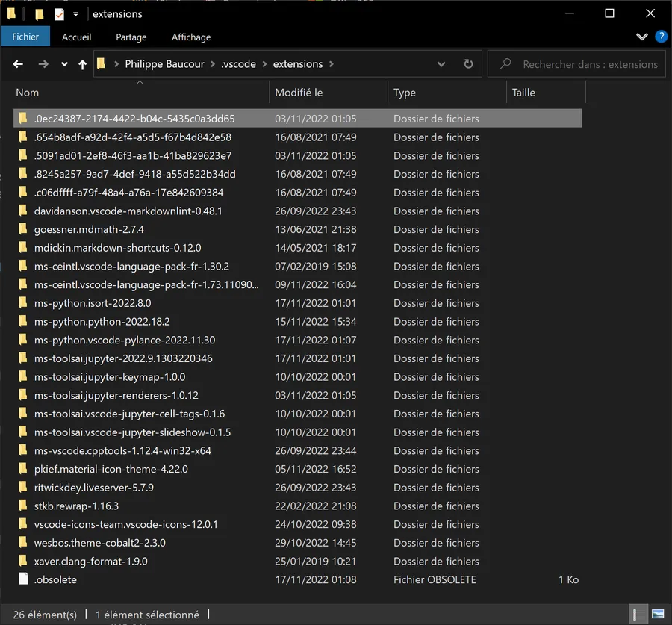Click the forward navigation arrow
Viewport: 672px width, 625px height.
click(x=43, y=64)
